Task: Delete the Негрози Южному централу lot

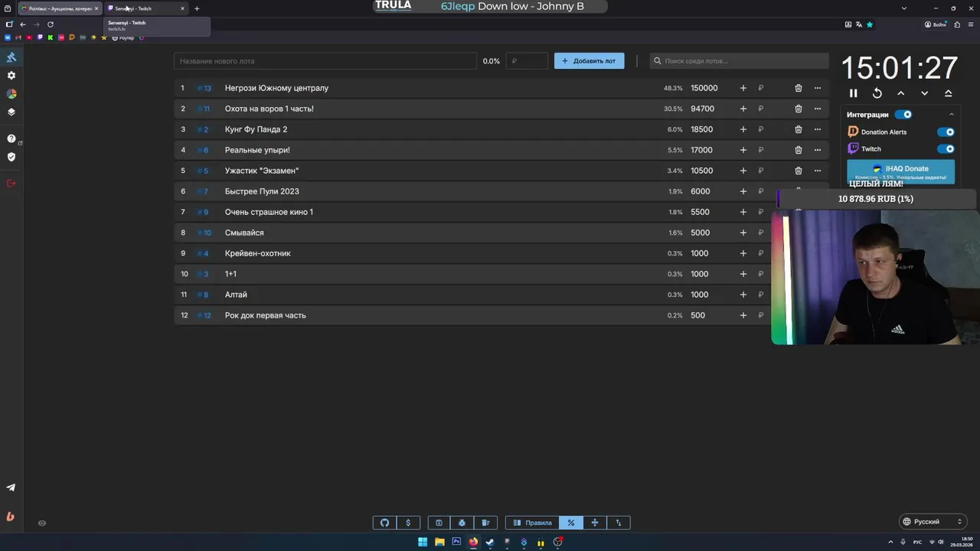Action: pos(799,88)
